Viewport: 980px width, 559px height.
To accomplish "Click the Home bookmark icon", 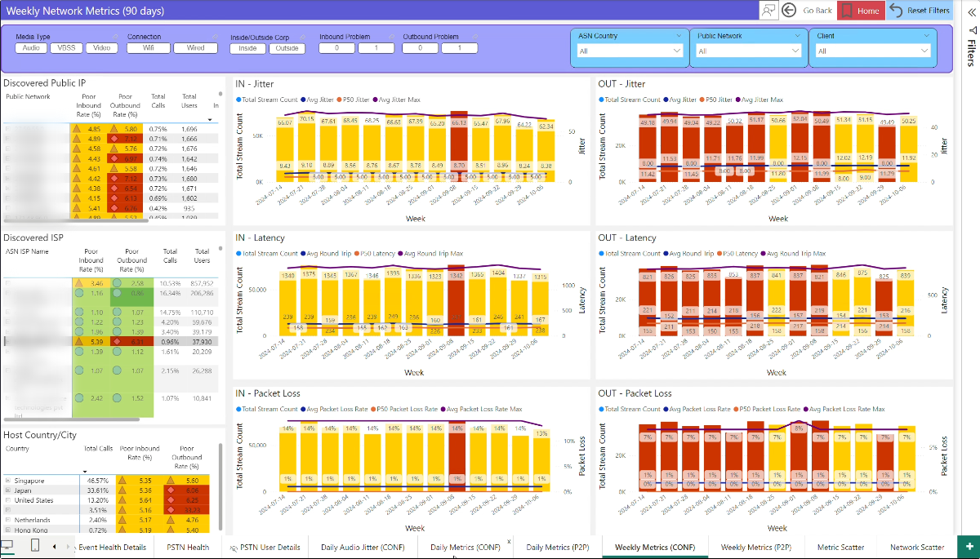I will pyautogui.click(x=847, y=11).
